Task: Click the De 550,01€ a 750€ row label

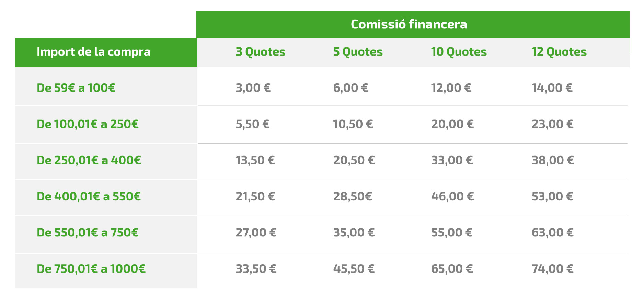Action: tap(88, 233)
